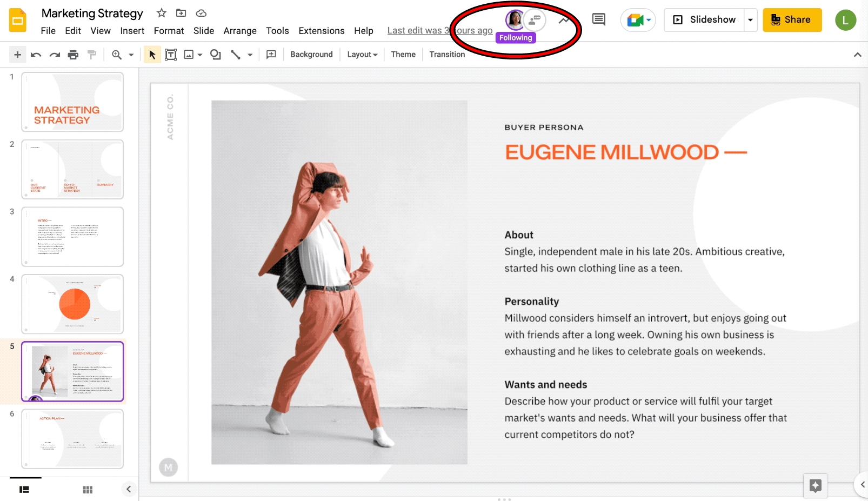Open the Insert menu

tap(132, 31)
